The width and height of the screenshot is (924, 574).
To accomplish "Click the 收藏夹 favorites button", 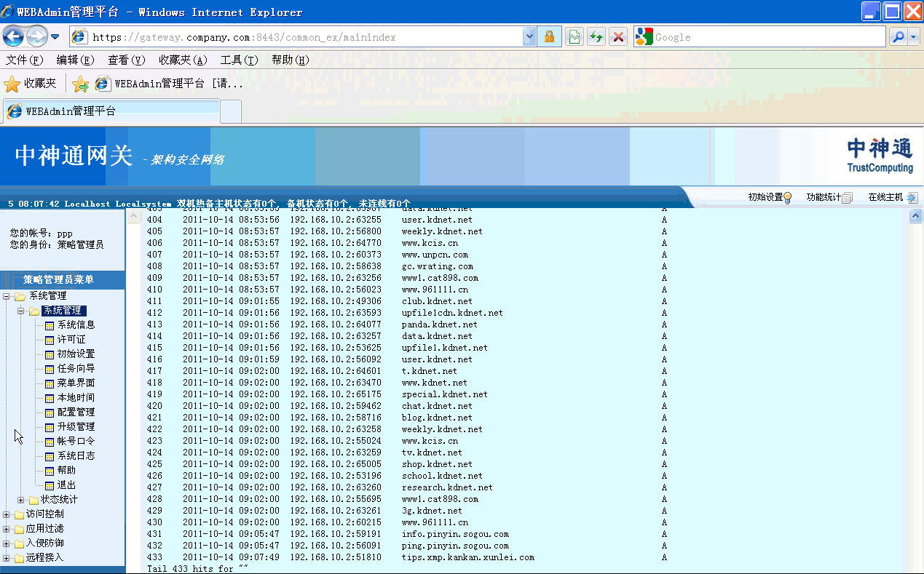I will (31, 84).
